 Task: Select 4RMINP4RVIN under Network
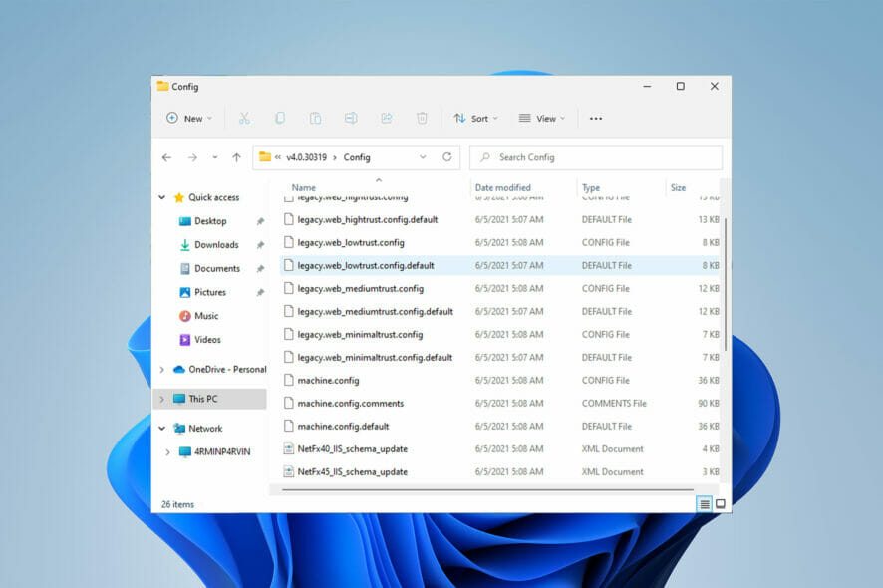222,452
